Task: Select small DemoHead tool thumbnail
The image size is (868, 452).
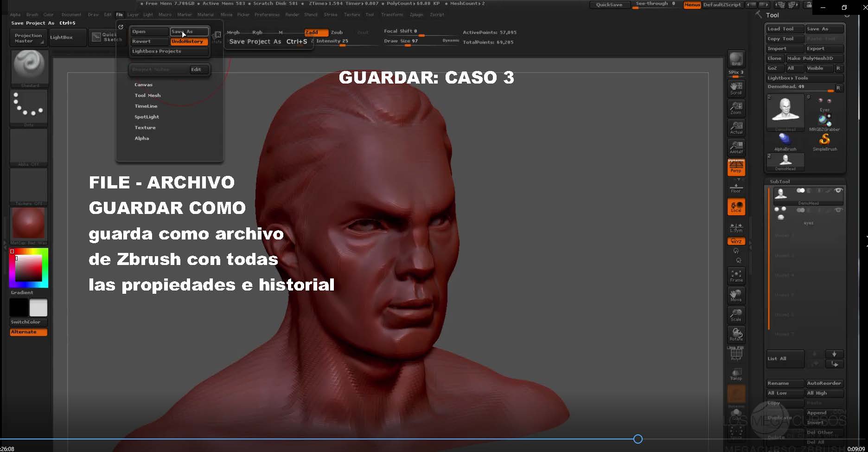Action: [x=785, y=162]
